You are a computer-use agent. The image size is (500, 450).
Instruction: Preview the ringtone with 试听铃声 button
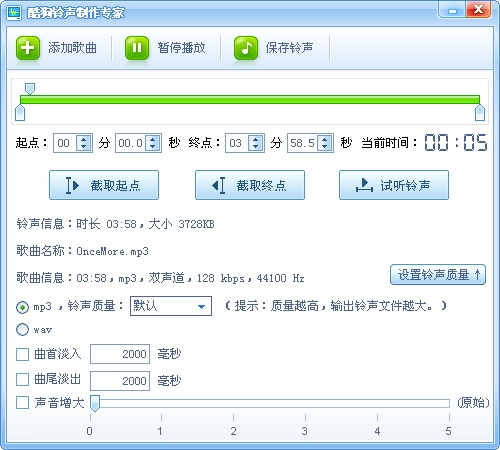[x=394, y=185]
